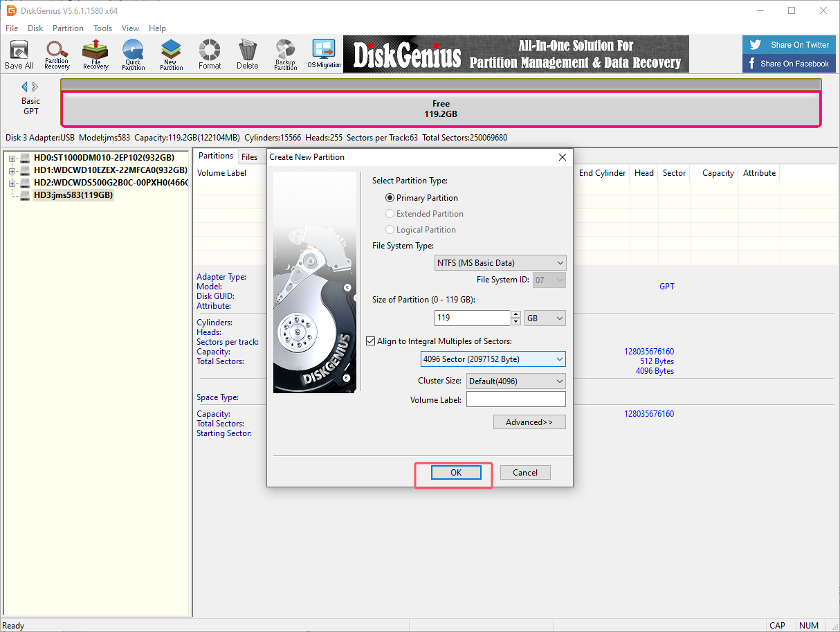Switch to the Files tab

pos(249,157)
